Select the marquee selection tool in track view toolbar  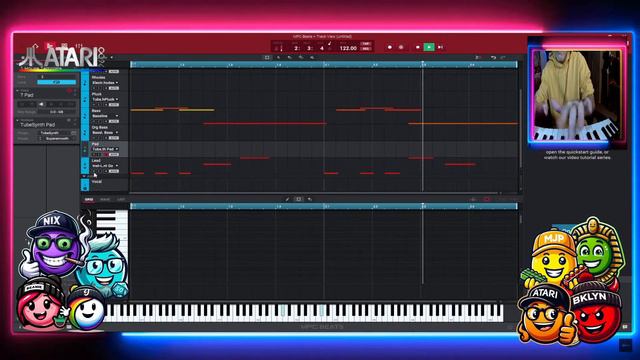(x=267, y=58)
